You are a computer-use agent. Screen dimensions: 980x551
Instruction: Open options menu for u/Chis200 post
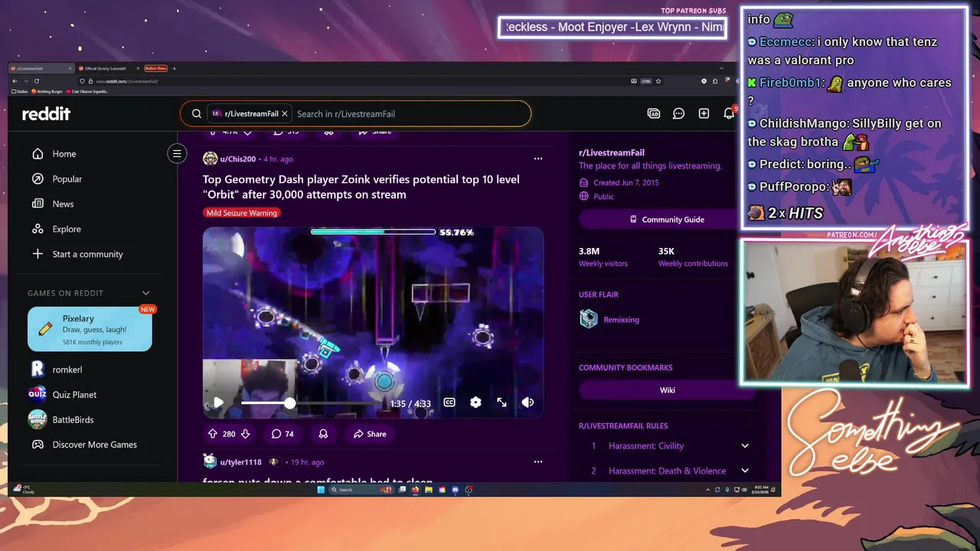tap(538, 158)
